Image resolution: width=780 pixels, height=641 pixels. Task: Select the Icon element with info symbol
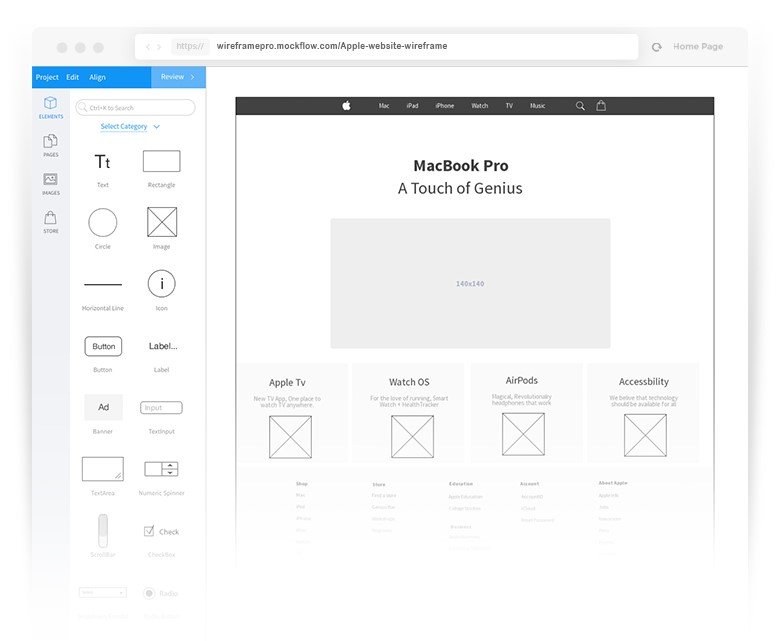pos(162,284)
